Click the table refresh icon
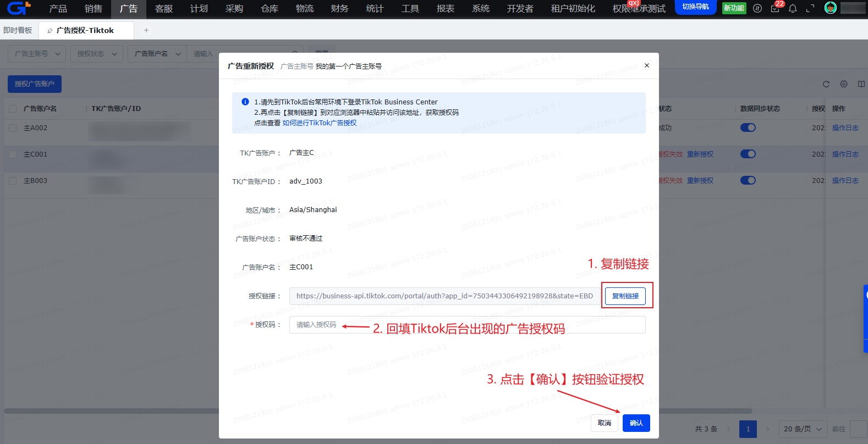868x444 pixels. click(x=826, y=84)
